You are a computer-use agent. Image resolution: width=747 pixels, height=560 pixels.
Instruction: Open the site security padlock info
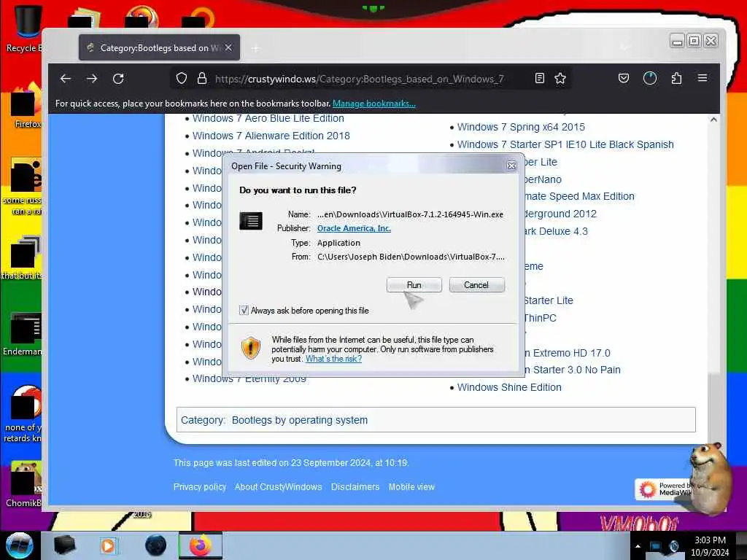pyautogui.click(x=202, y=79)
